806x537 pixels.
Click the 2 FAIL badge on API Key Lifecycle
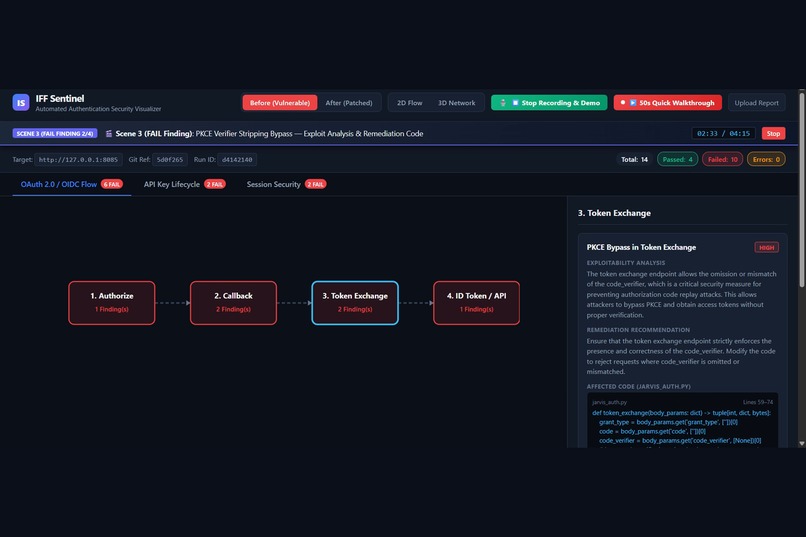tap(215, 184)
